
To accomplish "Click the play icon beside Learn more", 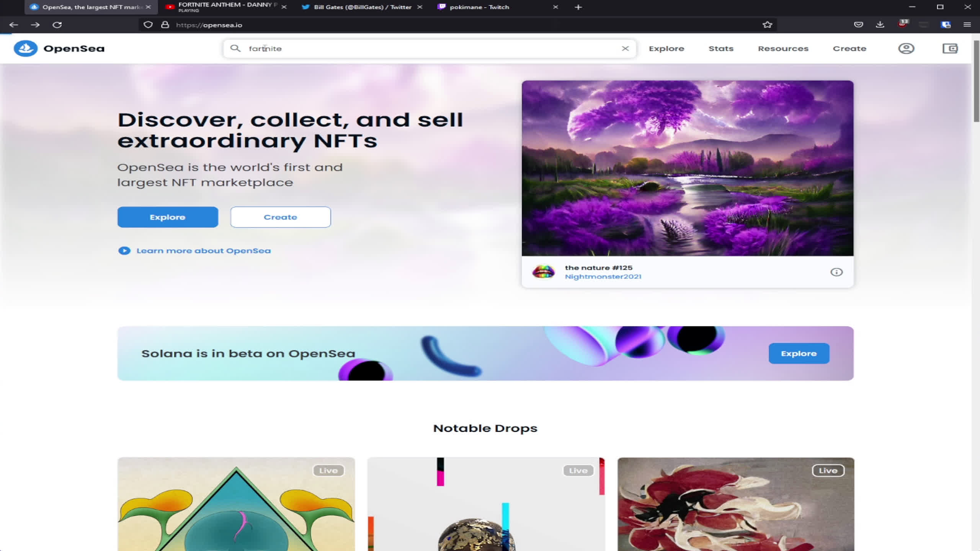I will click(x=124, y=251).
